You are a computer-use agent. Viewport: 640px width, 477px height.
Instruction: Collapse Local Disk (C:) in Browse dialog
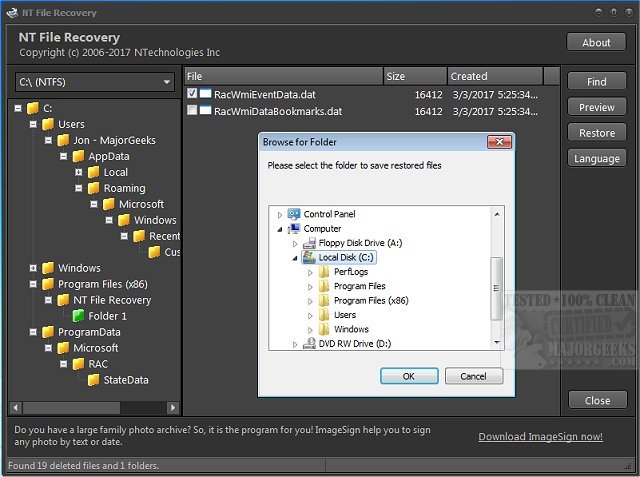pyautogui.click(x=295, y=258)
